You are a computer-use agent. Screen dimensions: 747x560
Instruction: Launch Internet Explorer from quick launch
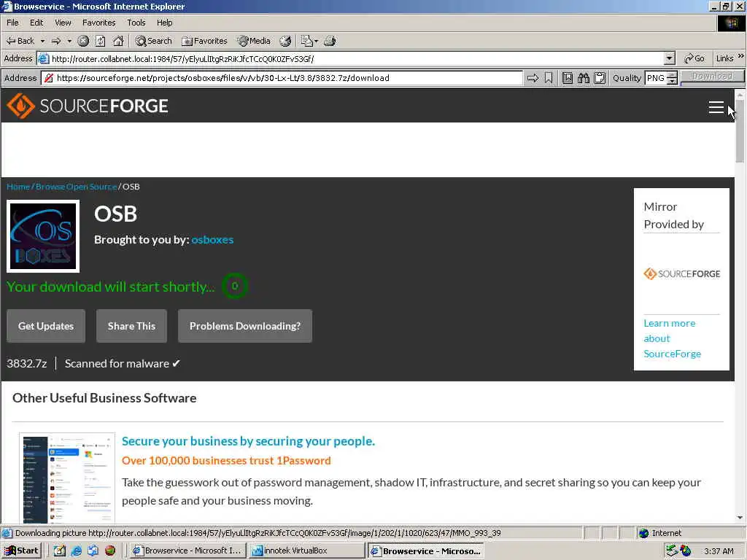point(76,551)
